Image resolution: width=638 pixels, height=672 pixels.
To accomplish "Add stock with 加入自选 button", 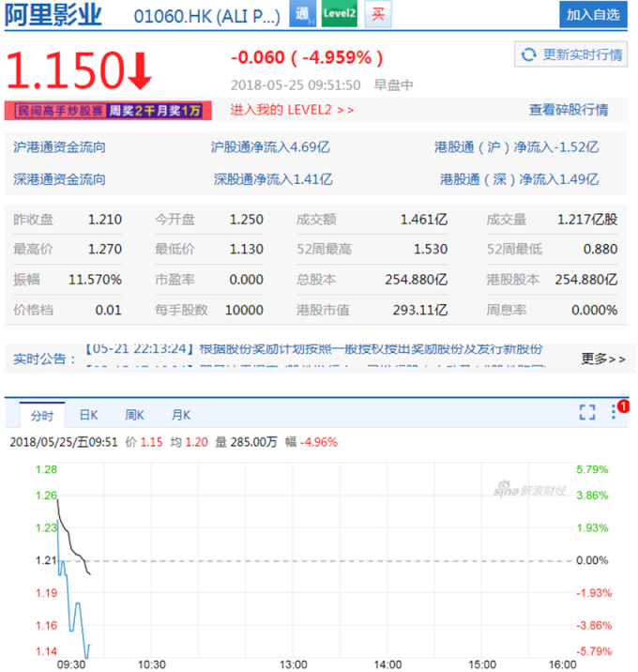I will click(593, 15).
